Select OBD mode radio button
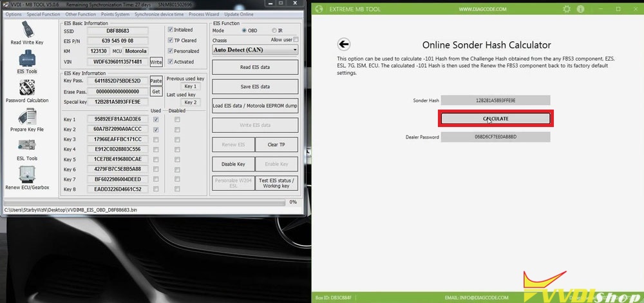The width and height of the screenshot is (644, 303). coord(244,30)
